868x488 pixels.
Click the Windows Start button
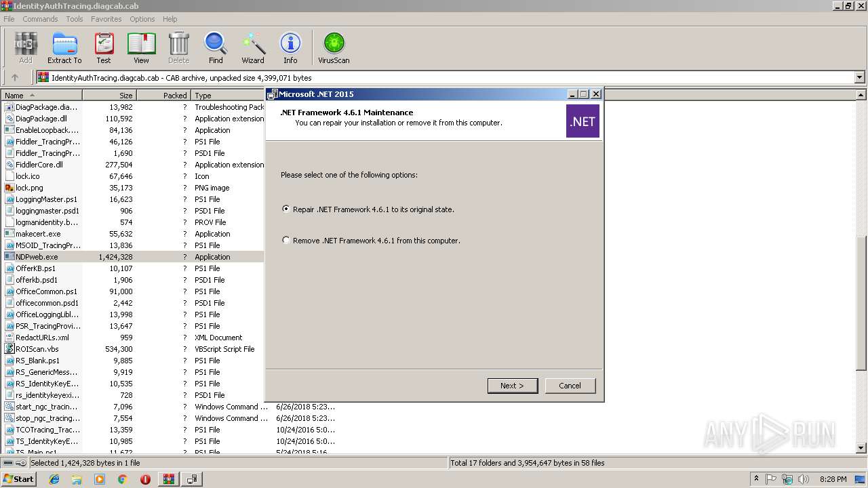point(18,479)
